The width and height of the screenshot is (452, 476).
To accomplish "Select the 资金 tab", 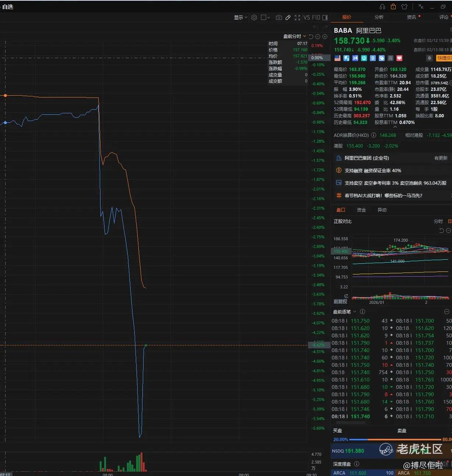I will click(x=361, y=210).
